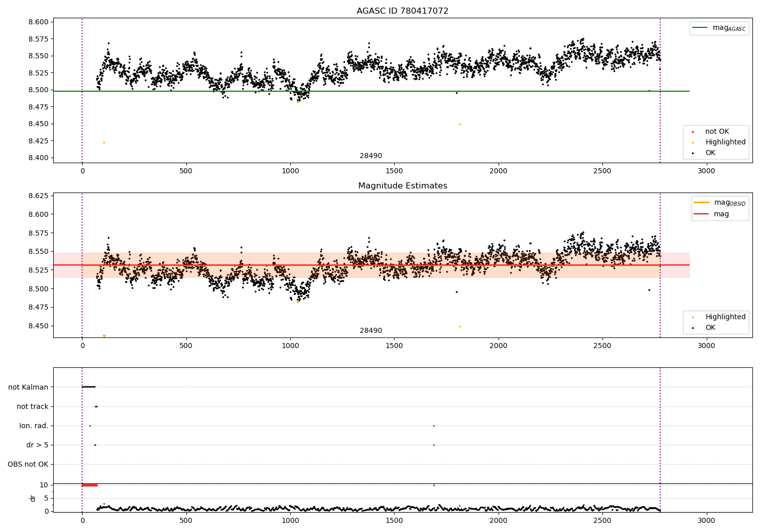Click the 'not Kalman' axis label
Viewport: 760px width, 532px height.
[x=28, y=387]
